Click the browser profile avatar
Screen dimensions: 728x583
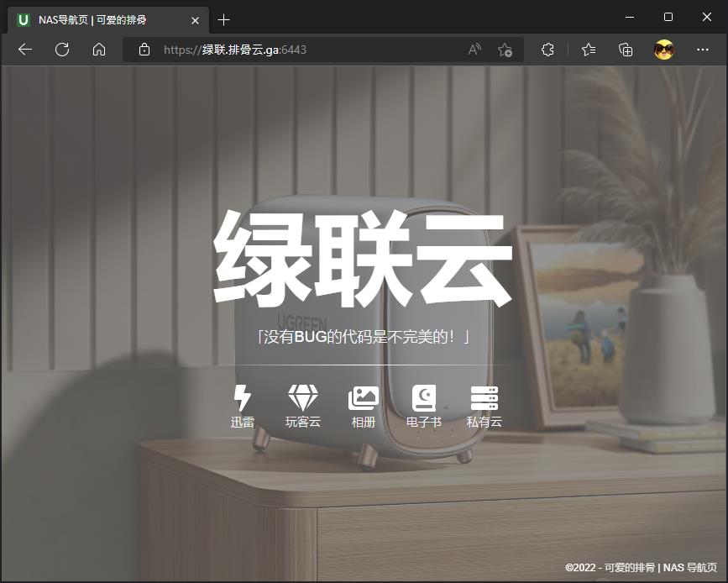(663, 50)
